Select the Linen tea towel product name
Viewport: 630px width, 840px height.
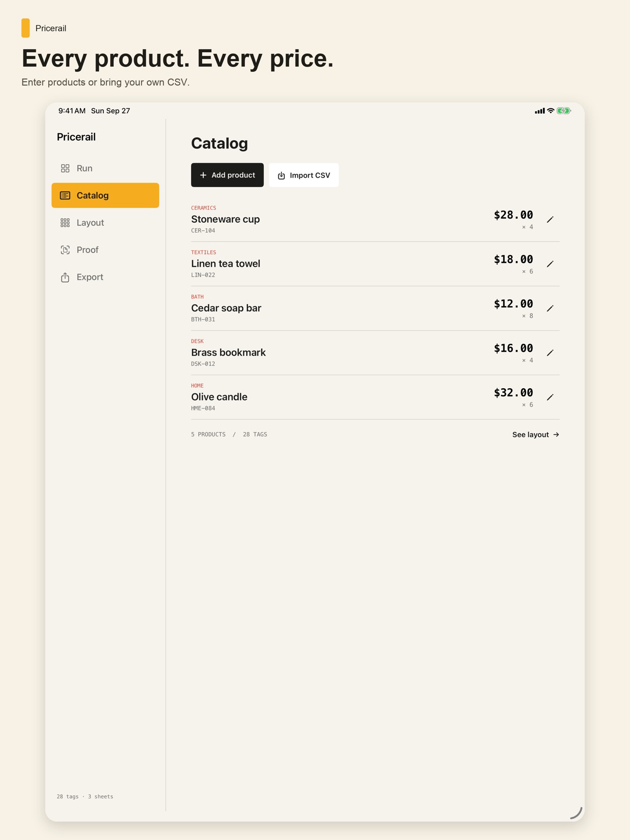pyautogui.click(x=226, y=264)
